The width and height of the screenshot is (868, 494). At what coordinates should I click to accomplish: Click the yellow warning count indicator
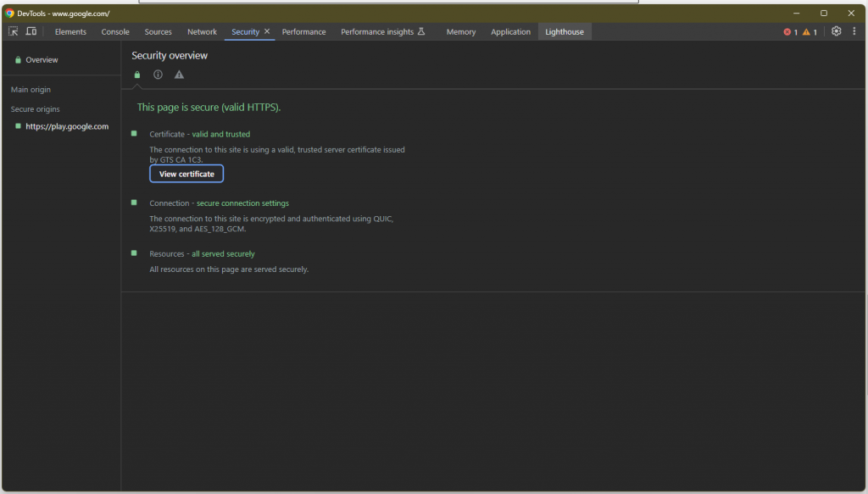(x=810, y=32)
